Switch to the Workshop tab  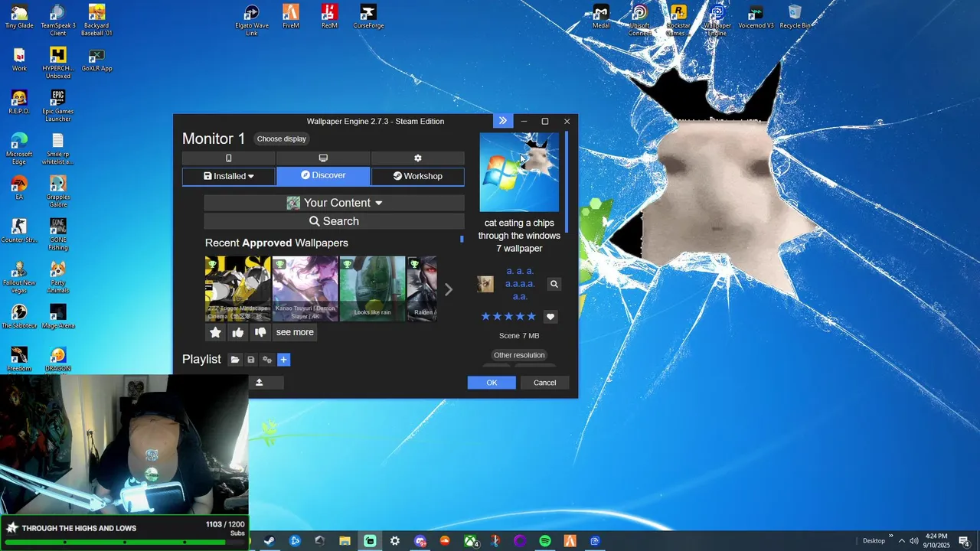coord(417,176)
